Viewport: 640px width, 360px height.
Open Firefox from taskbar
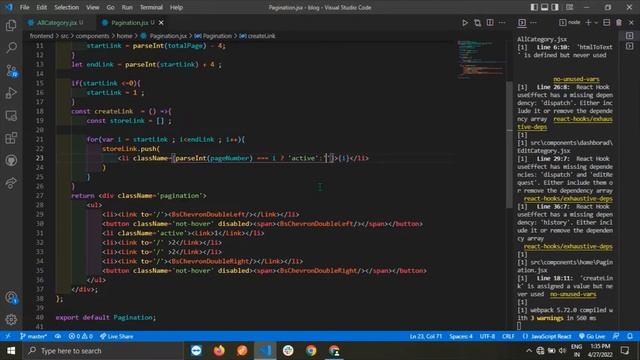[219, 351]
